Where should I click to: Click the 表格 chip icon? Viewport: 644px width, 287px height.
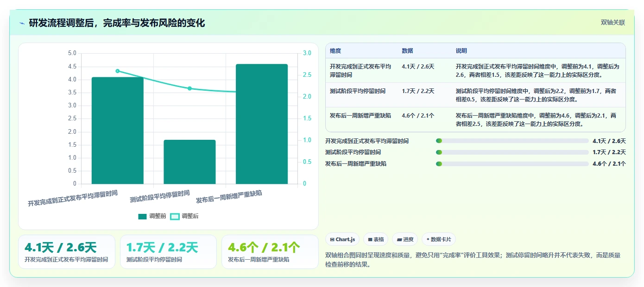370,239
